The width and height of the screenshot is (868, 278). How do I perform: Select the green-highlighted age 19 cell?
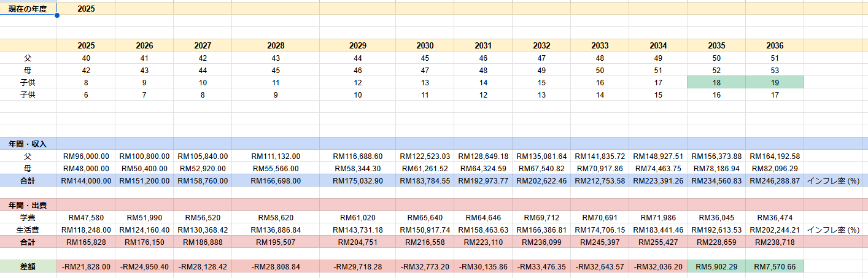tap(775, 82)
